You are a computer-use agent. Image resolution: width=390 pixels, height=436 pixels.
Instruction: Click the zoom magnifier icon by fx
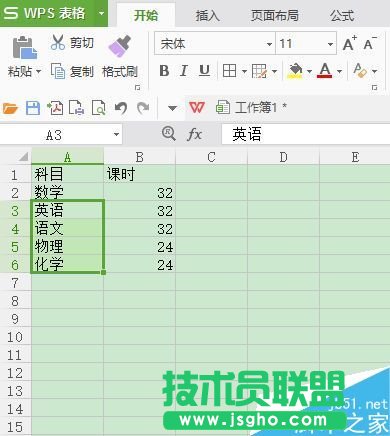point(168,134)
